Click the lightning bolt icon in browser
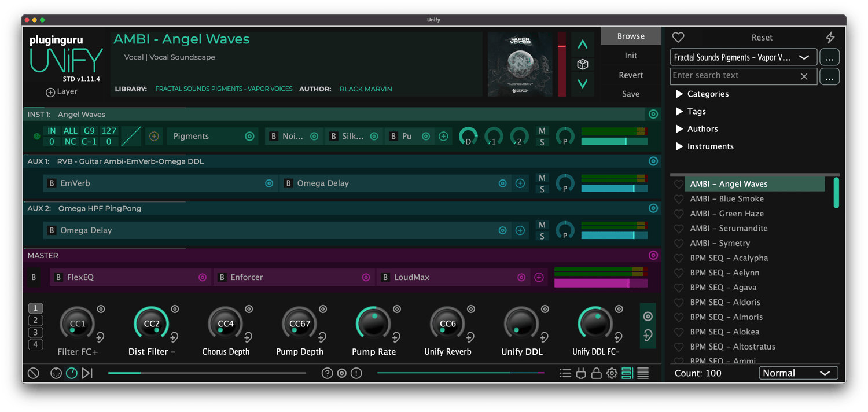Image resolution: width=868 pixels, height=412 pixels. [830, 37]
